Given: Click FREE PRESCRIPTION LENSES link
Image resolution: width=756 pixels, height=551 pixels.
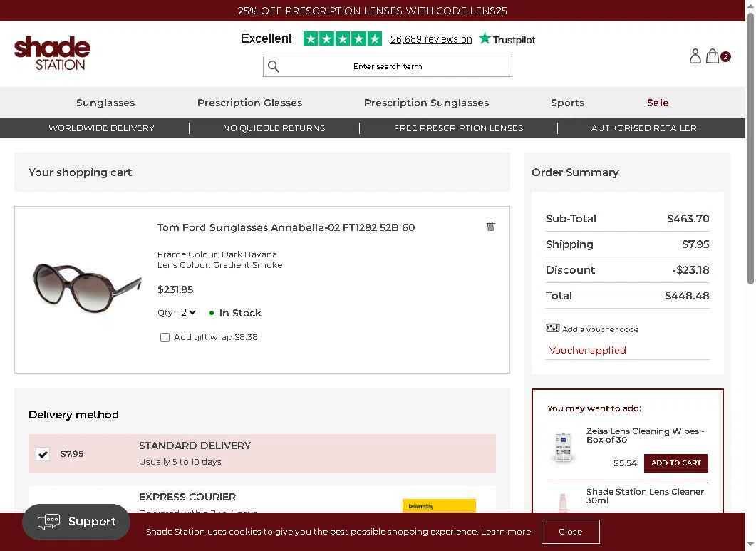Looking at the screenshot, I should point(459,128).
